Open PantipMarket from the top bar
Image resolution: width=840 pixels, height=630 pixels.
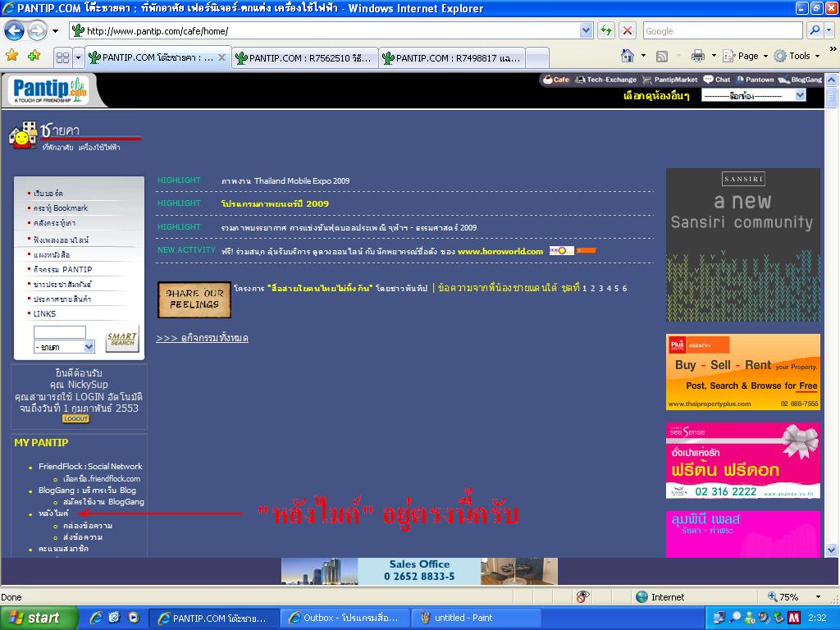point(669,80)
